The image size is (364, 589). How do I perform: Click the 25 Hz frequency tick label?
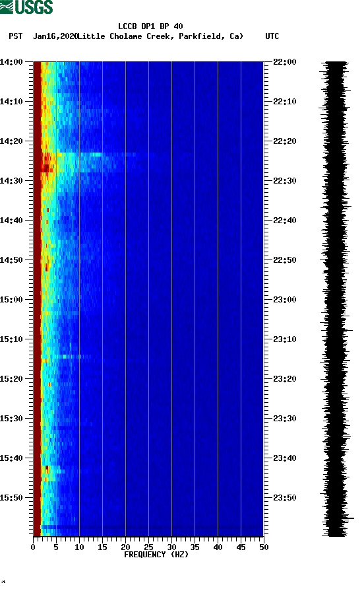pyautogui.click(x=148, y=547)
